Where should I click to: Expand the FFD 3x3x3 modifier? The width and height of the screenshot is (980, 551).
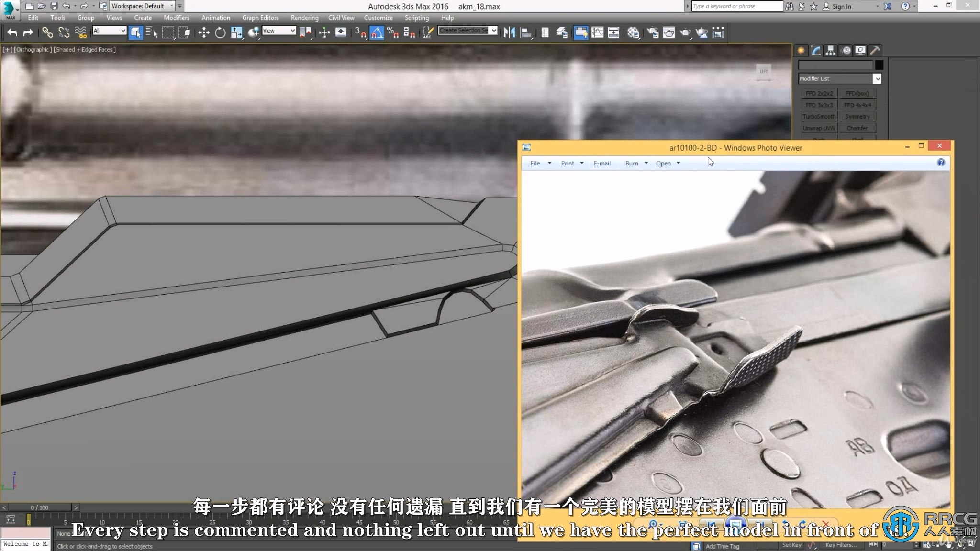click(x=818, y=104)
